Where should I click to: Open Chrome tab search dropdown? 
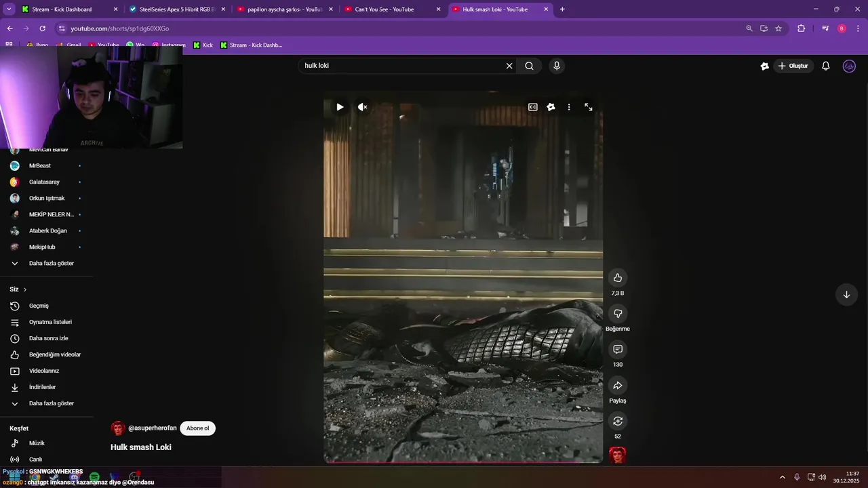click(x=9, y=9)
